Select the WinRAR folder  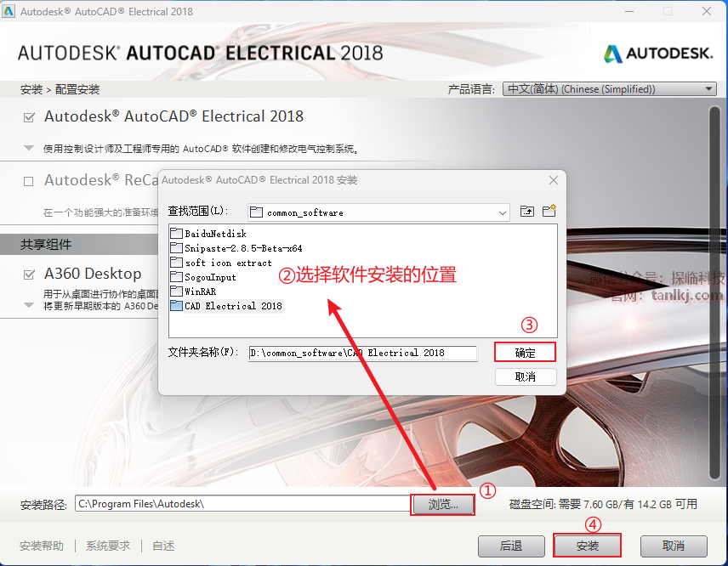click(193, 291)
